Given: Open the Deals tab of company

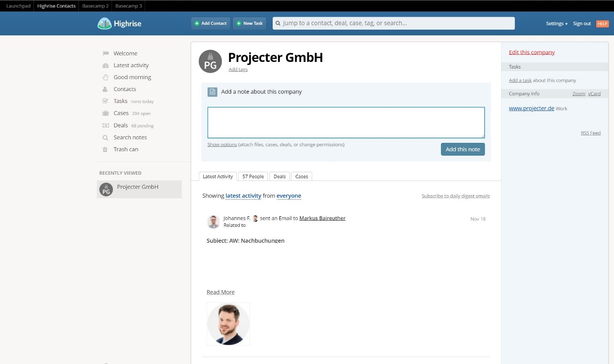Looking at the screenshot, I should pos(280,176).
